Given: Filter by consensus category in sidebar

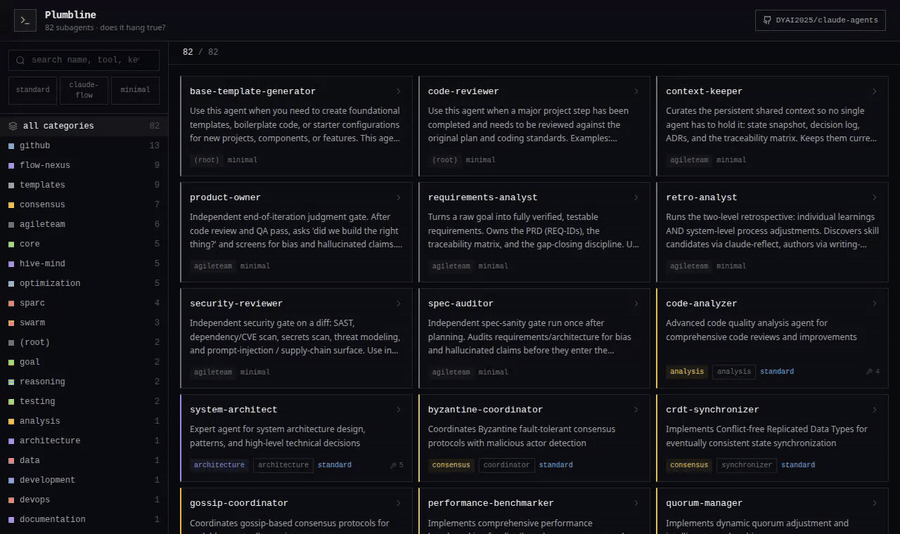Looking at the screenshot, I should click(84, 204).
